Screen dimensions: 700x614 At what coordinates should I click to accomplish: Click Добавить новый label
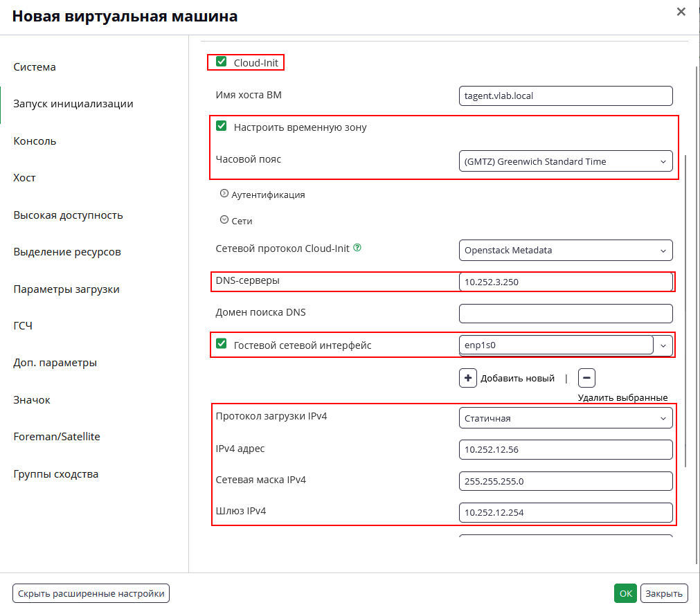click(517, 378)
